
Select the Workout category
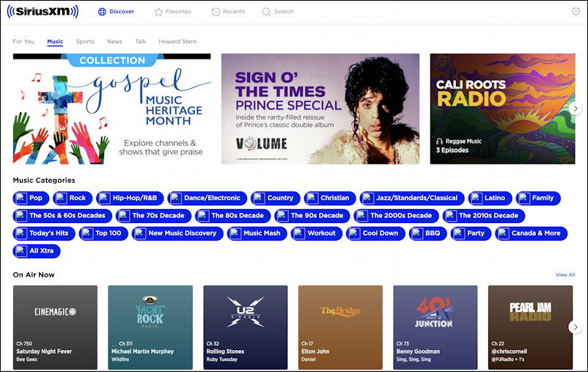pyautogui.click(x=317, y=233)
